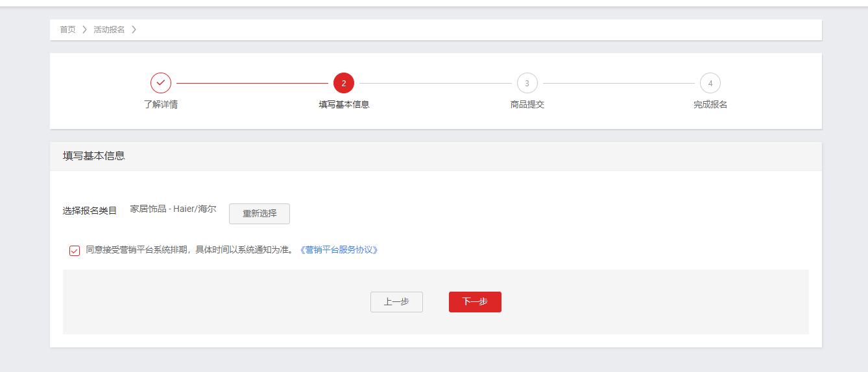Go to 首页 in the breadcrumb
The image size is (868, 372).
67,30
